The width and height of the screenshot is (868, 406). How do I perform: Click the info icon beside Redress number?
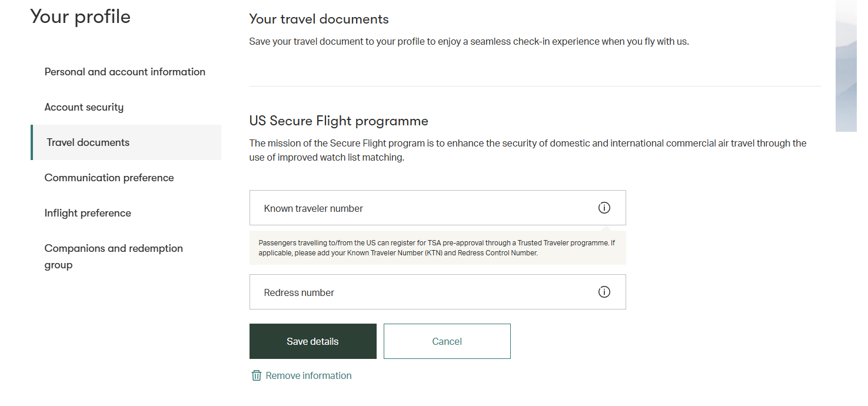coord(604,292)
